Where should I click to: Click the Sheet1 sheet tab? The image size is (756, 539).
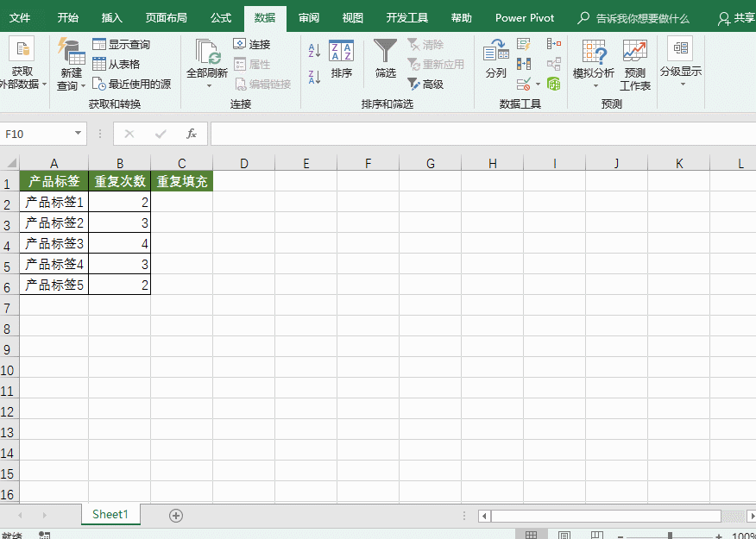pos(110,515)
